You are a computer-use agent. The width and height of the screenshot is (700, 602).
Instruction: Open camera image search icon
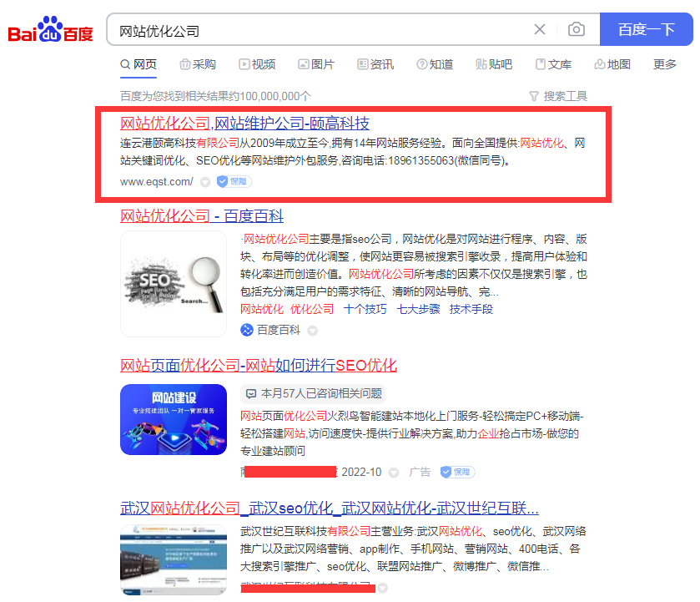coord(577,29)
